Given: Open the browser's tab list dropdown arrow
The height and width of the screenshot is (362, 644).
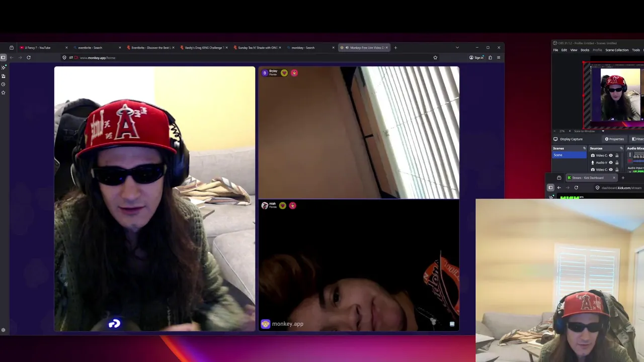Looking at the screenshot, I should 457,48.
